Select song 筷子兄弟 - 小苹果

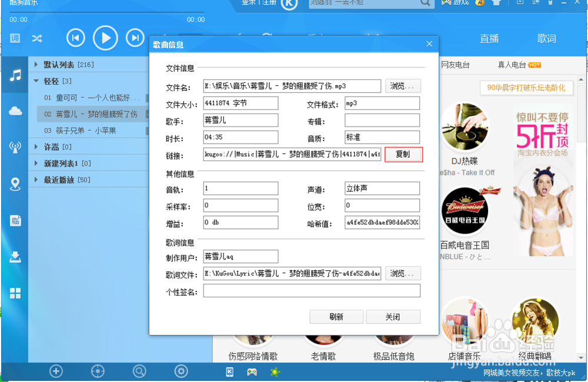point(93,131)
